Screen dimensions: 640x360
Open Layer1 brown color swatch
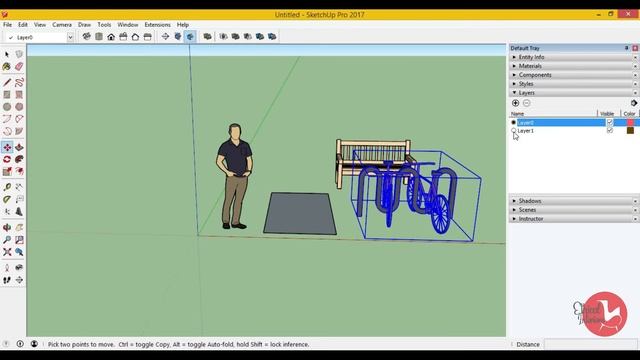(x=631, y=131)
